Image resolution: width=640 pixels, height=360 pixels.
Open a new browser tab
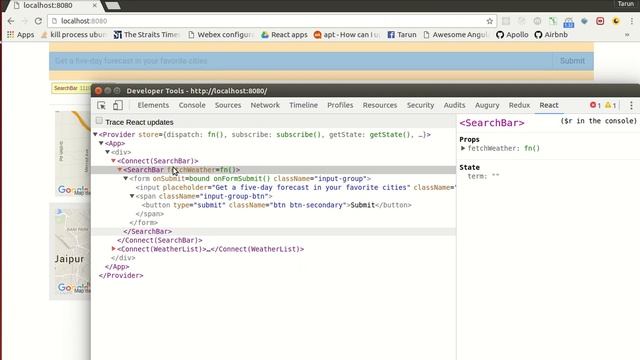tap(112, 5)
